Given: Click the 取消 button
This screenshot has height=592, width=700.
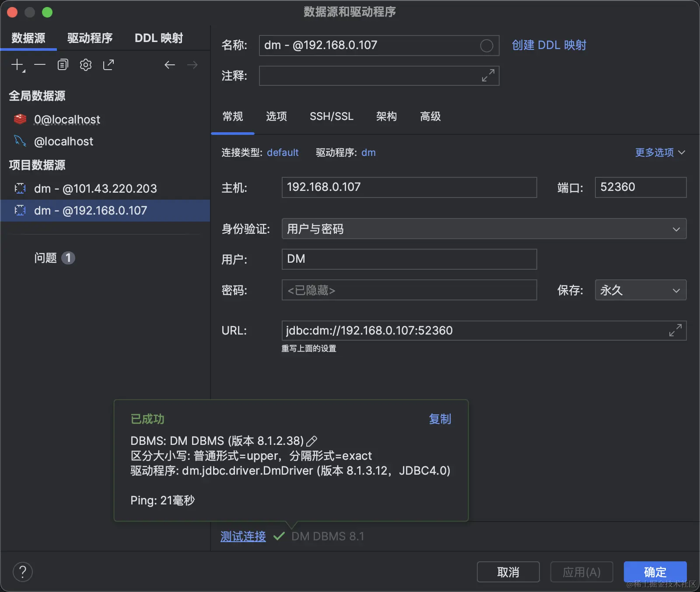Looking at the screenshot, I should click(508, 572).
